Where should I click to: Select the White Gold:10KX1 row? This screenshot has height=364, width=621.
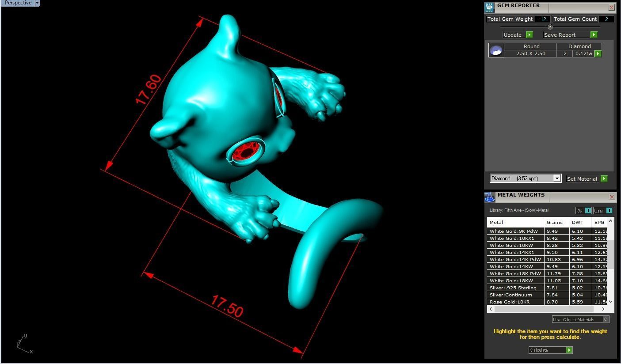point(547,238)
